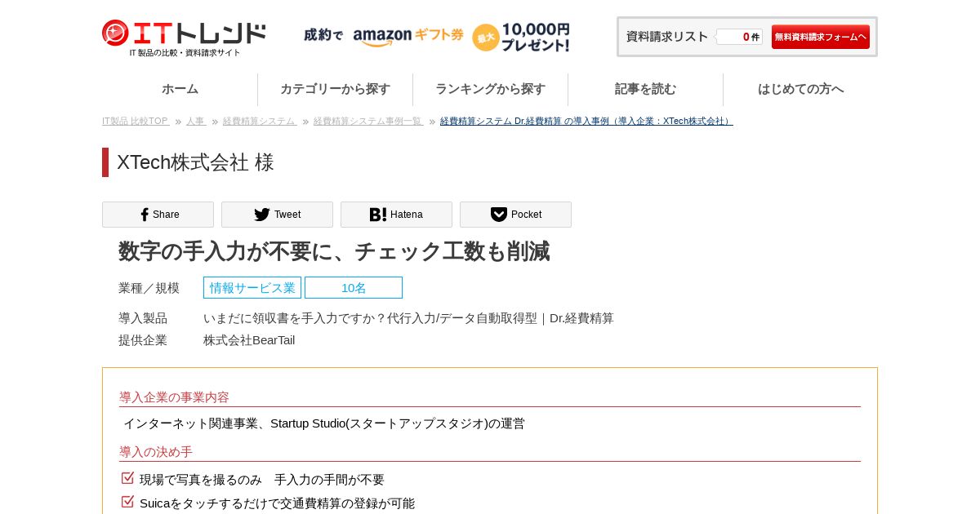Viewport: 980px width, 514px height.
Task: Click the 人事 breadcrumb link
Action: [x=196, y=121]
